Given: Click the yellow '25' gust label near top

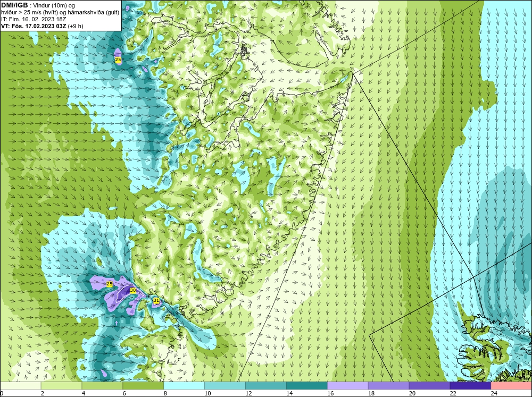Looking at the screenshot, I should click(118, 60).
